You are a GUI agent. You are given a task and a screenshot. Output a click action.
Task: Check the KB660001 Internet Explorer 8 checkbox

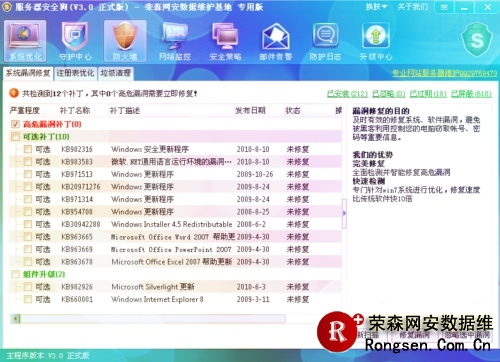tap(28, 299)
